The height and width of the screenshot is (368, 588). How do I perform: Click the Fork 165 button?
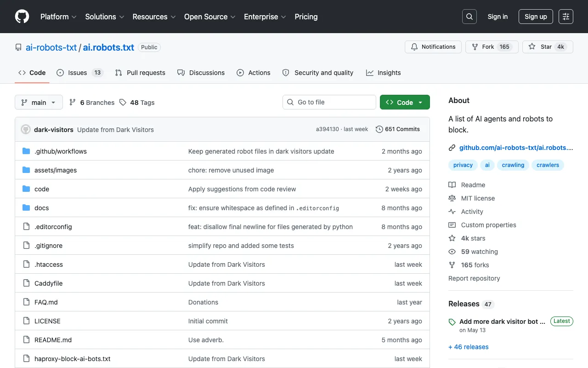point(492,47)
